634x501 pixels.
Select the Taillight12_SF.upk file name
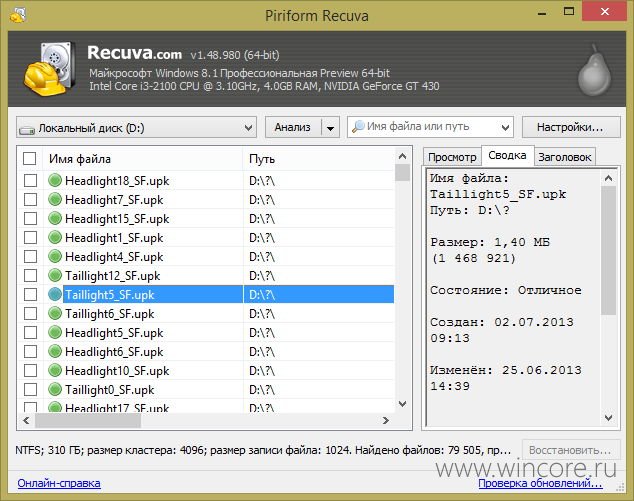coord(112,276)
